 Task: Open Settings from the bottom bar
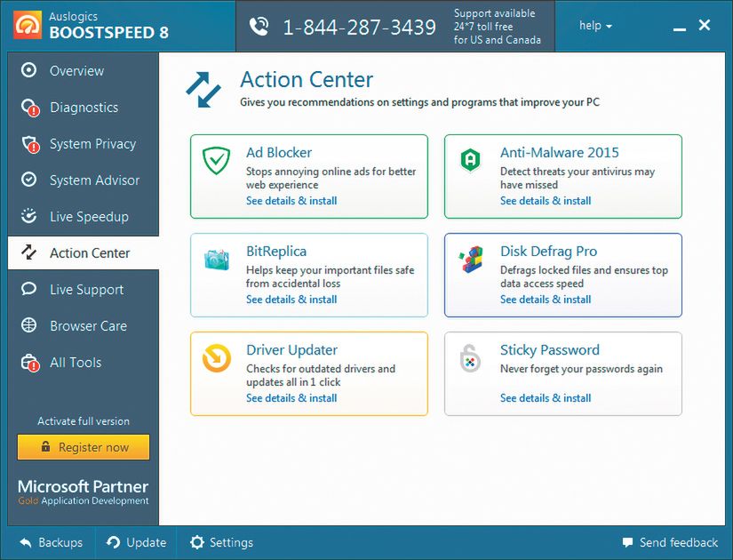221,542
